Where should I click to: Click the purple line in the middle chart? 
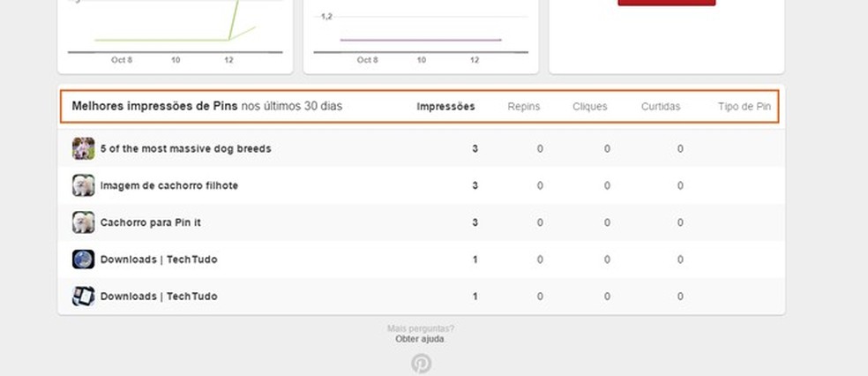click(421, 40)
